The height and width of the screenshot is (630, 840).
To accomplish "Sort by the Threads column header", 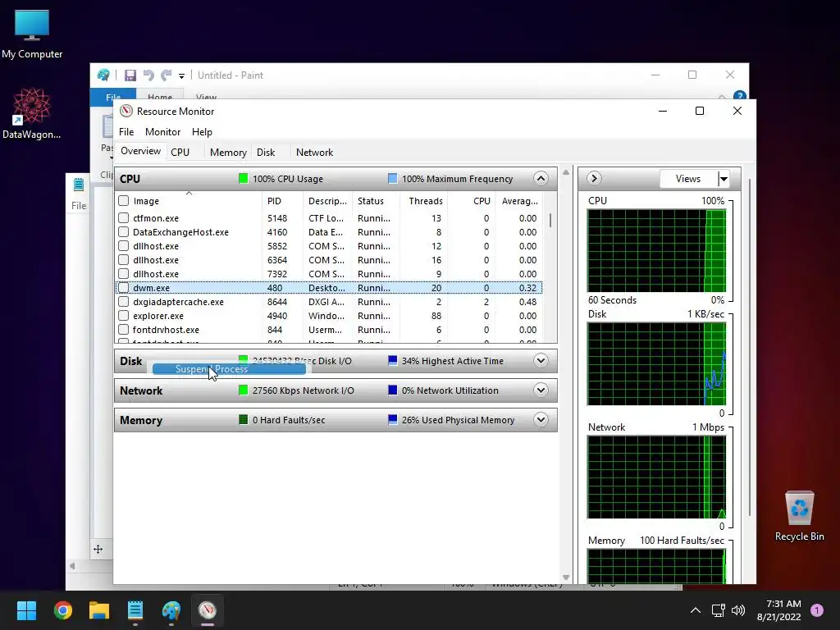I will (423, 201).
